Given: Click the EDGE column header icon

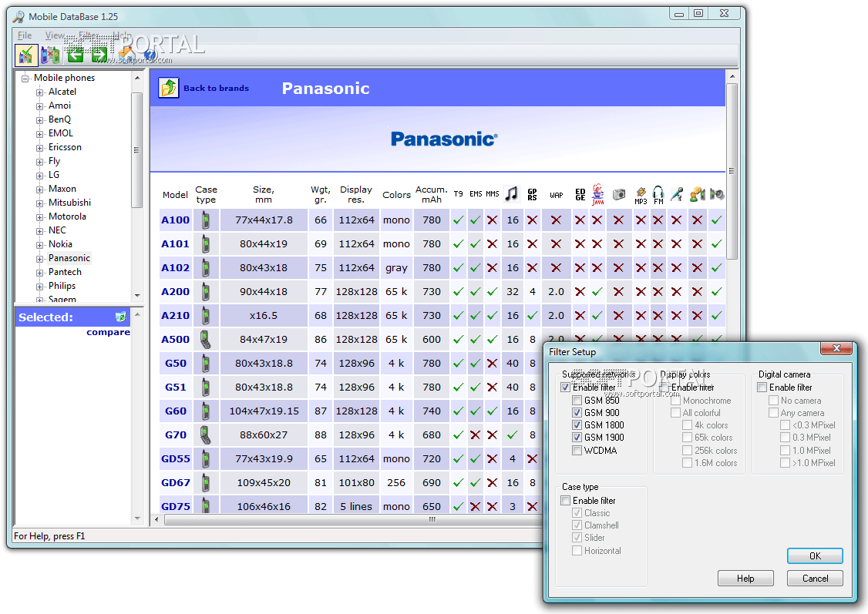Looking at the screenshot, I should pyautogui.click(x=580, y=194).
